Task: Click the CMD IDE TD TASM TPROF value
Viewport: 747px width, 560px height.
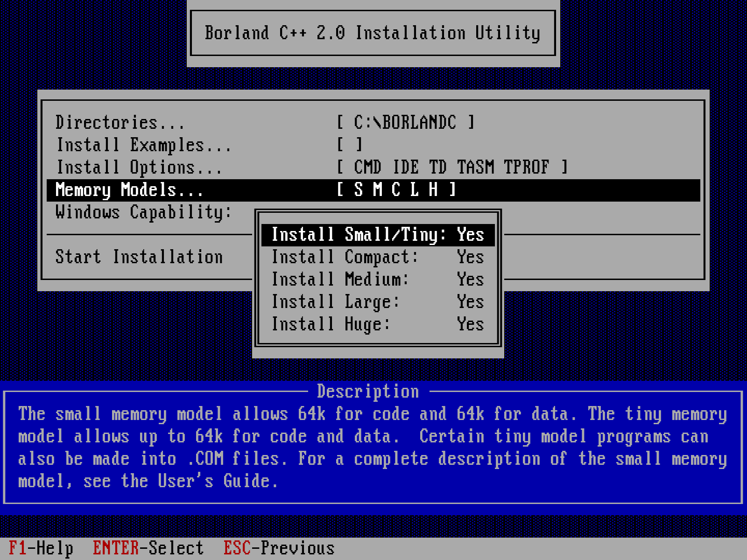Action: tap(452, 168)
